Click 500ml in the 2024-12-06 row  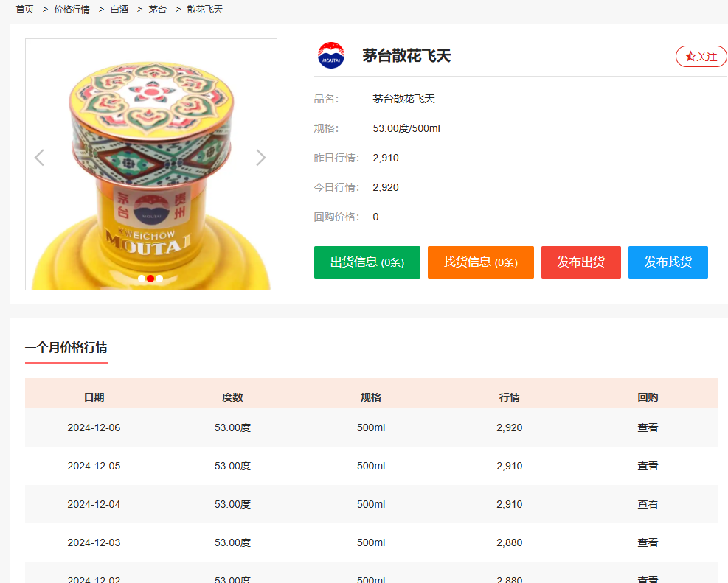click(x=371, y=427)
